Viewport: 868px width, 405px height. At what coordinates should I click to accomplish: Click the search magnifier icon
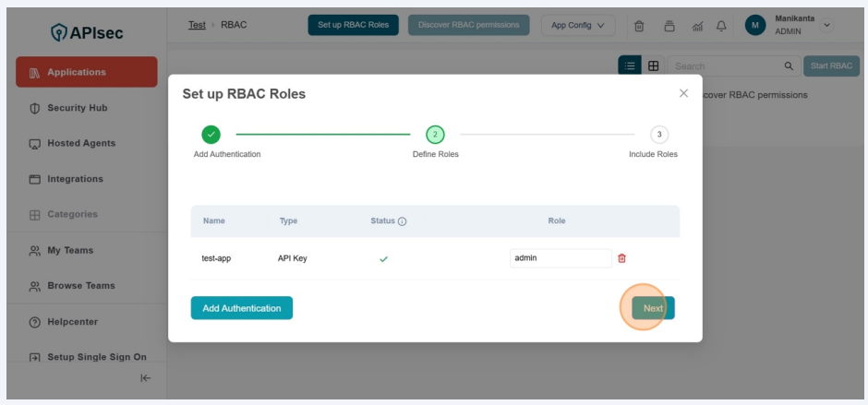click(x=788, y=66)
